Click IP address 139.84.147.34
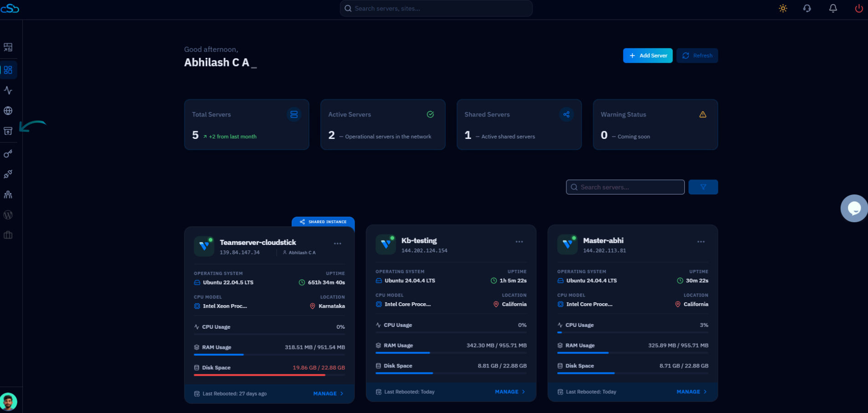Viewport: 868px width, 413px height. [x=240, y=252]
